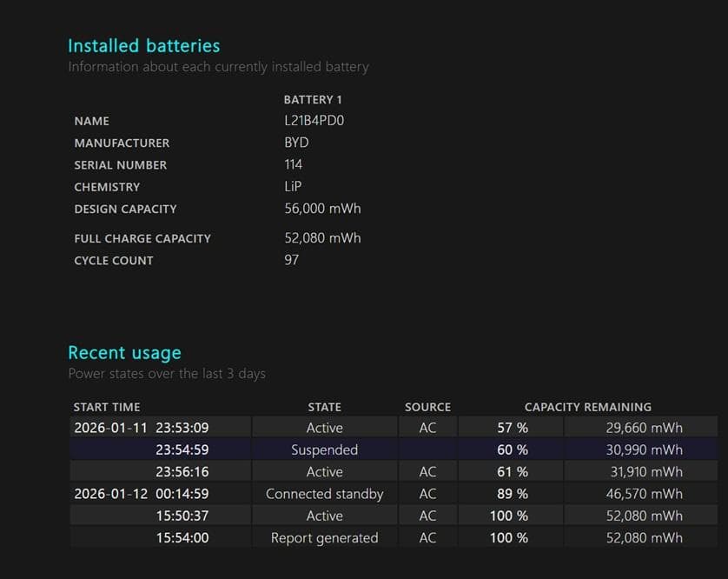Click the STATE column header
Image resolution: width=728 pixels, height=579 pixels.
click(x=324, y=407)
